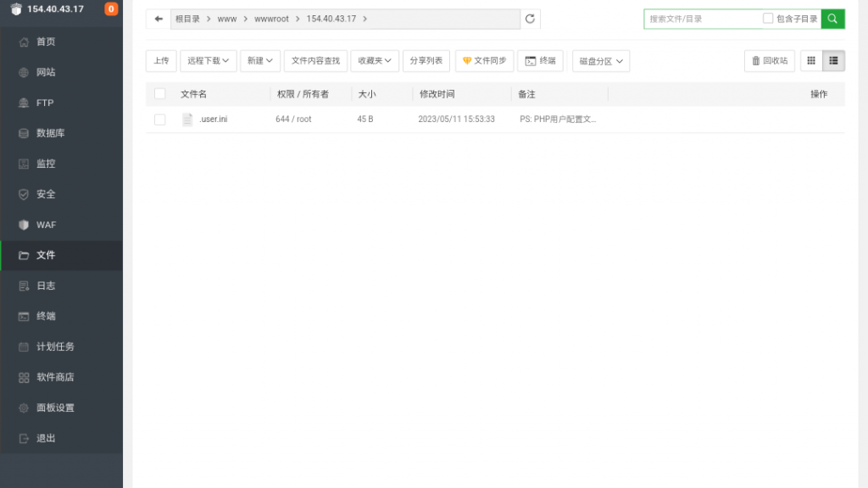Switch to list view layout
Image resolution: width=868 pixels, height=488 pixels.
[833, 61]
